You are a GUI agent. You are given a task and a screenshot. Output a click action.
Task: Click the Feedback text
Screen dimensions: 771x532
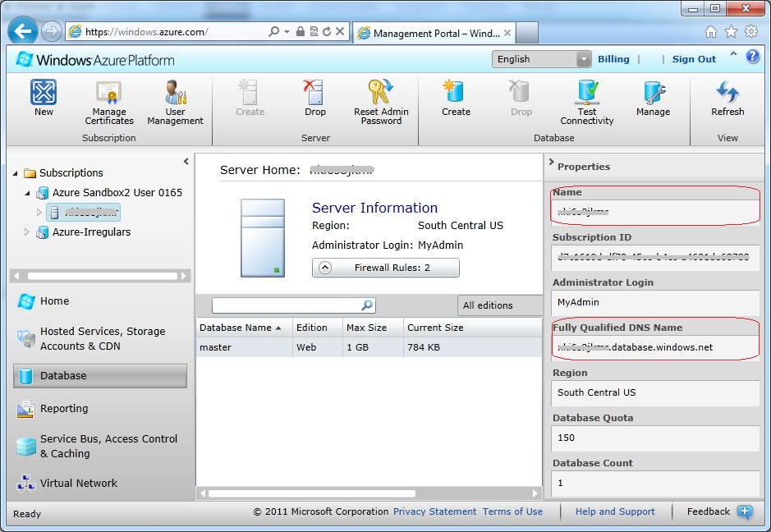708,511
